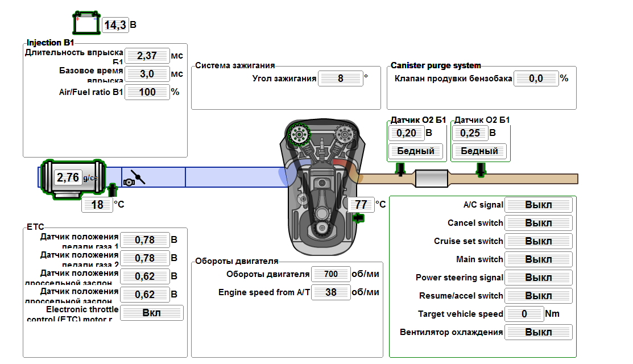Click the Cruise set switch status field
Viewport: 633px width, 364px height.
539,241
